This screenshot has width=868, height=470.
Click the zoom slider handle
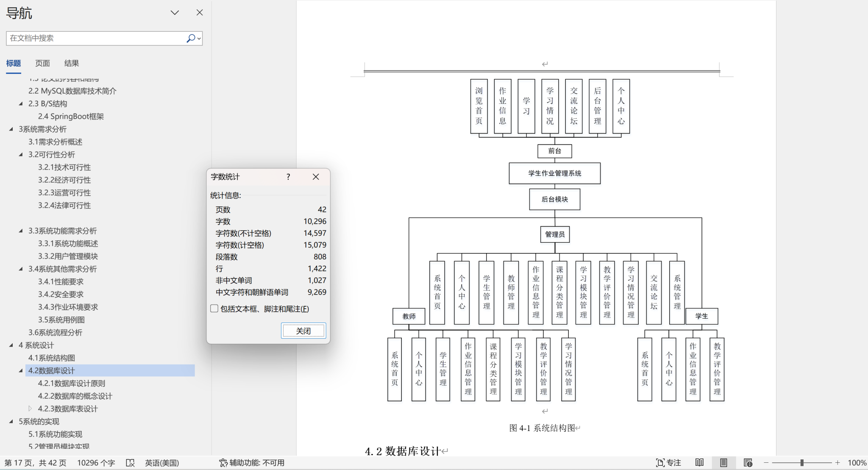coord(802,463)
